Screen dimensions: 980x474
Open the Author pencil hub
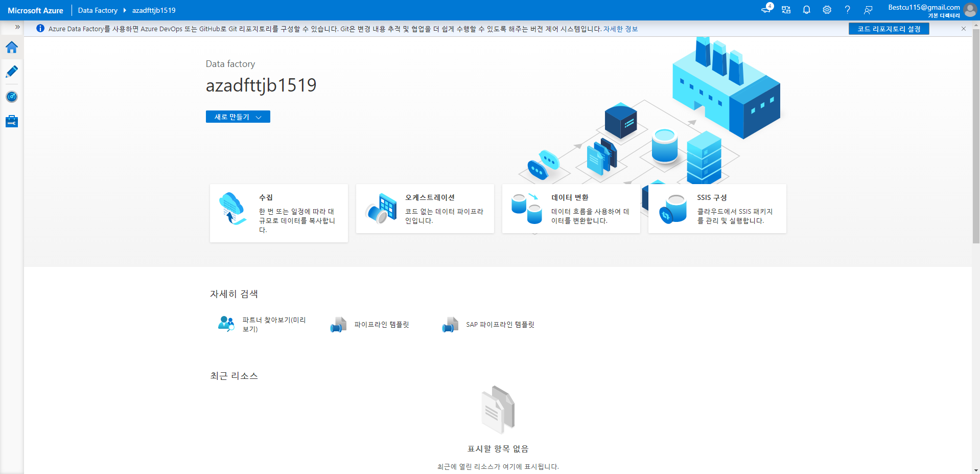pyautogui.click(x=12, y=72)
